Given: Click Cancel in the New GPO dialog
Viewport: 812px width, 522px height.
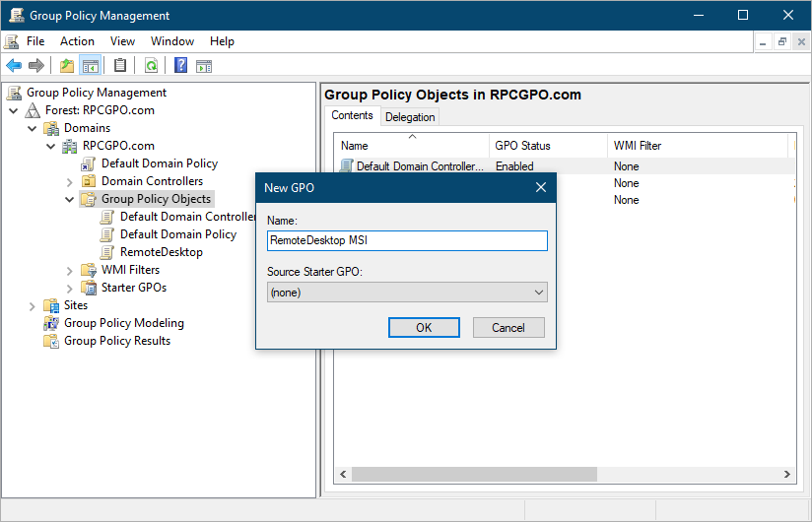Looking at the screenshot, I should pos(508,328).
